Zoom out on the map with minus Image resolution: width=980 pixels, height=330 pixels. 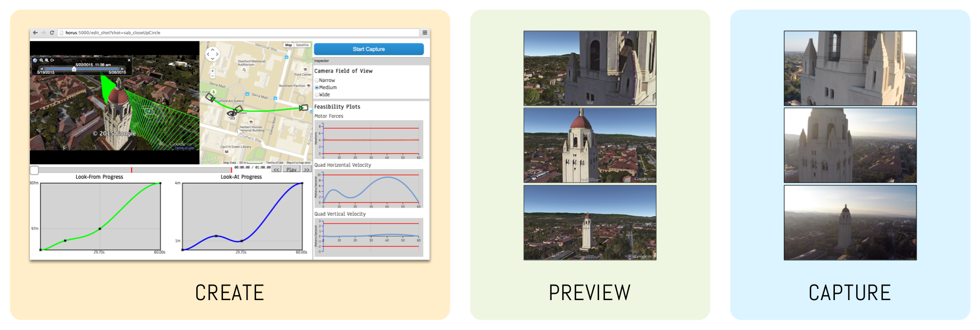[212, 77]
